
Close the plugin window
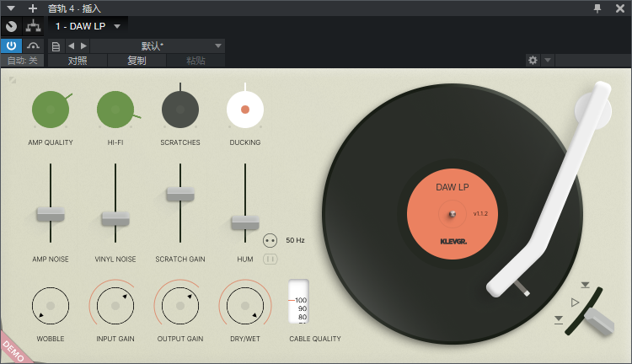point(620,8)
